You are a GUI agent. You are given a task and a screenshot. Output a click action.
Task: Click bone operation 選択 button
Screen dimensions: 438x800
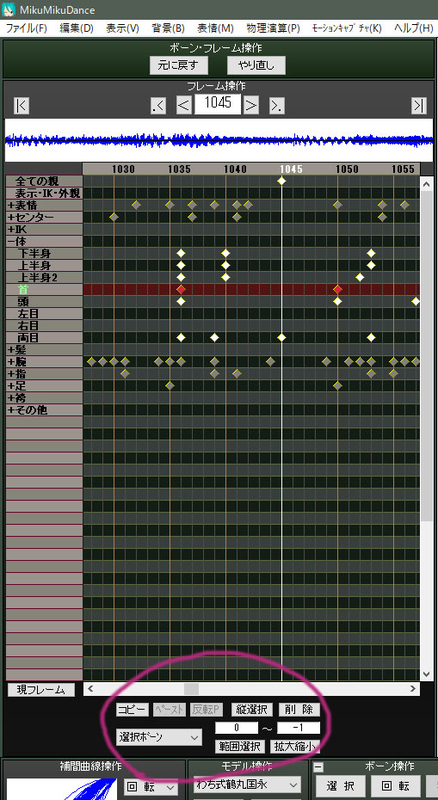point(339,786)
